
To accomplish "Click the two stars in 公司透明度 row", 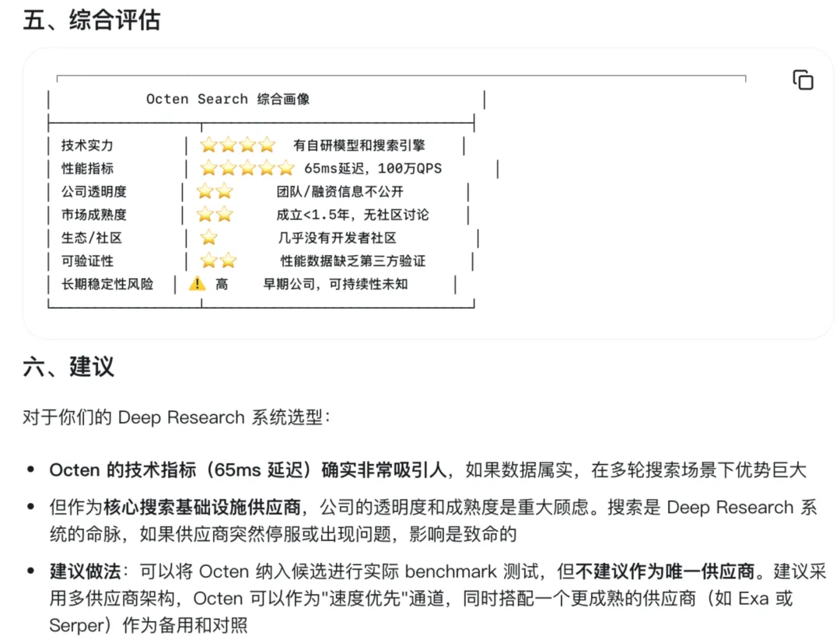I will (215, 191).
